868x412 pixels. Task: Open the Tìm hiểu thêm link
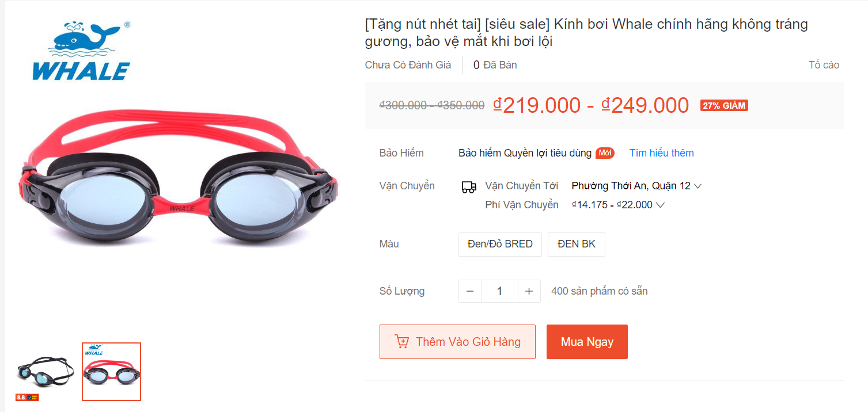point(661,153)
